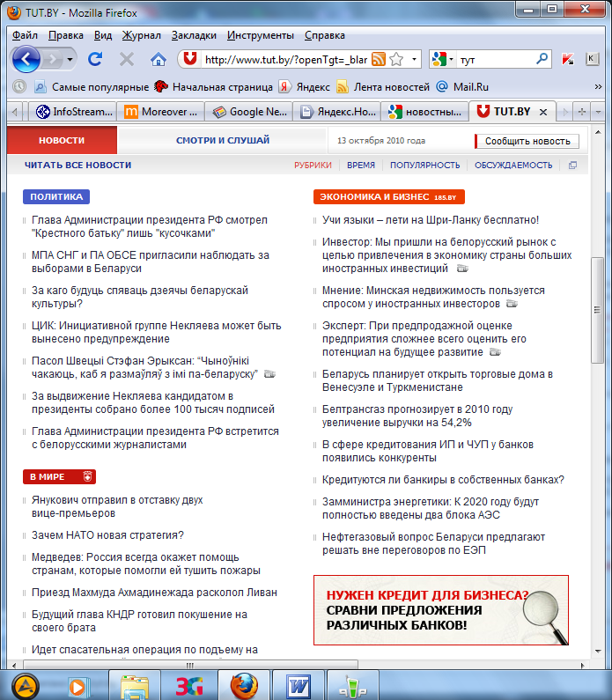Click the vertical scrollbar thumb
Image resolution: width=612 pixels, height=700 pixels.
597,310
